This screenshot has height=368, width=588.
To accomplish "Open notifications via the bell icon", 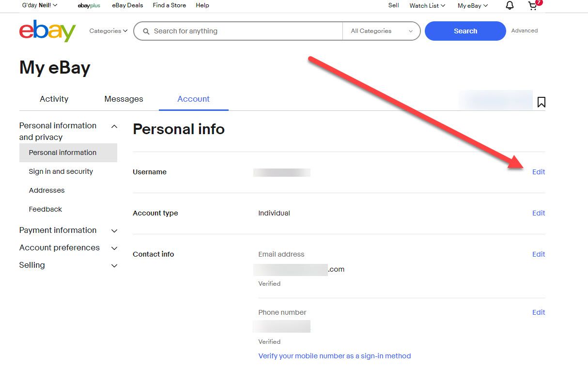I will coord(509,5).
